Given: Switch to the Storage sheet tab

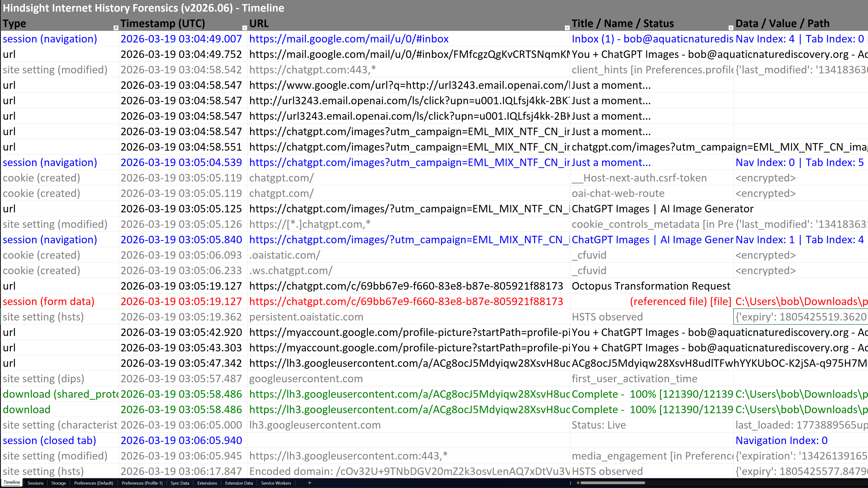Looking at the screenshot, I should pos(58,483).
